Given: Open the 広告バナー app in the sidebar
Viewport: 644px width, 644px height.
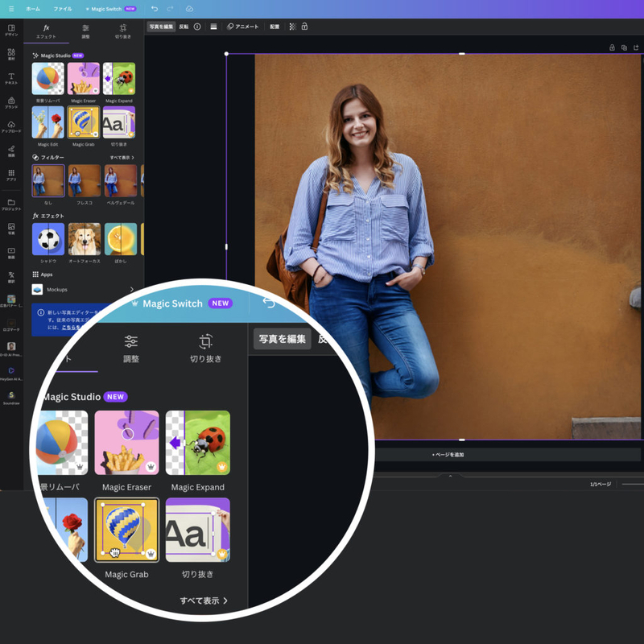Looking at the screenshot, I should click(x=11, y=301).
